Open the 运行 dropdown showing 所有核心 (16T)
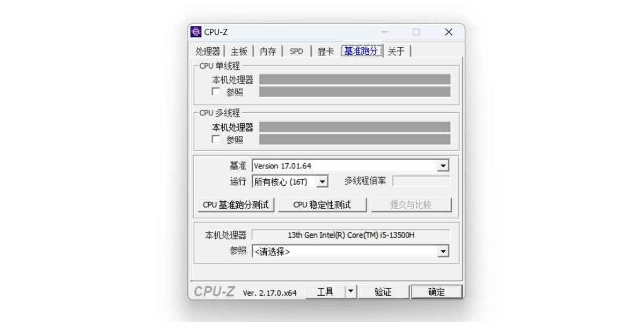This screenshot has width=644, height=322. pos(323,181)
